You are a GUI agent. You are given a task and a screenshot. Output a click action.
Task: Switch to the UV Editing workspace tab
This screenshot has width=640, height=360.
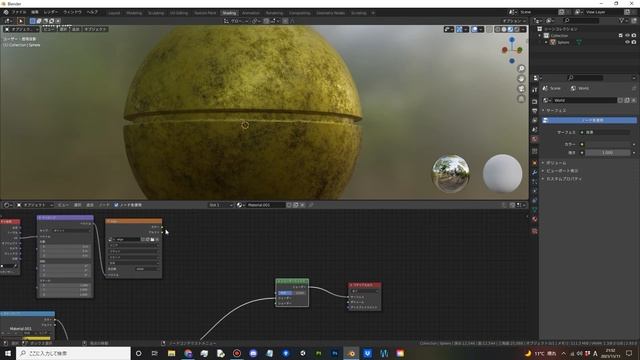pos(179,13)
